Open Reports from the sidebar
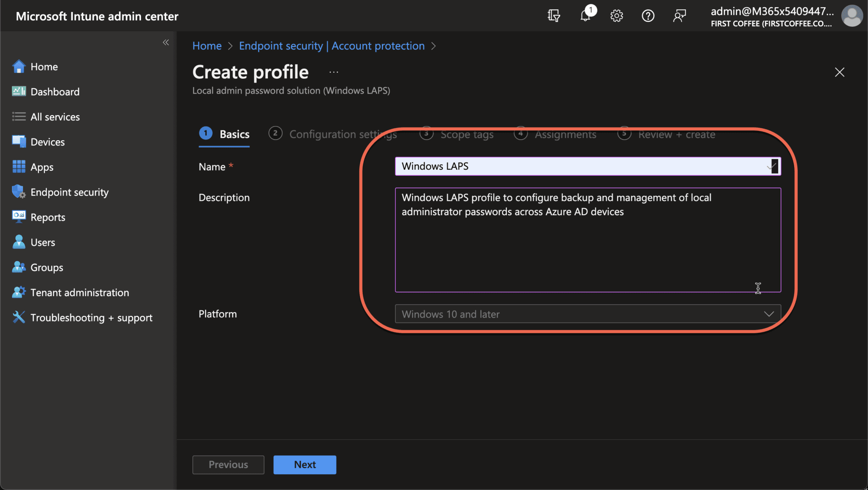Image resolution: width=868 pixels, height=490 pixels. pyautogui.click(x=48, y=217)
